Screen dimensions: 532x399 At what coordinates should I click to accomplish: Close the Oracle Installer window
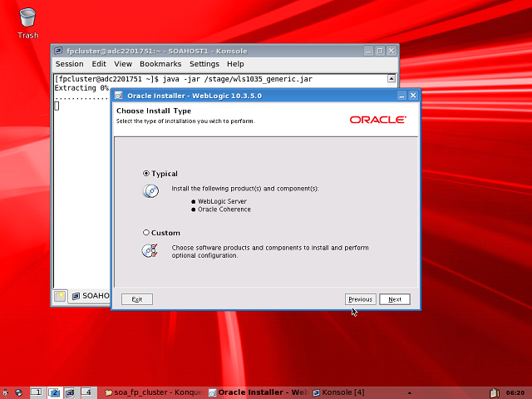pos(413,96)
